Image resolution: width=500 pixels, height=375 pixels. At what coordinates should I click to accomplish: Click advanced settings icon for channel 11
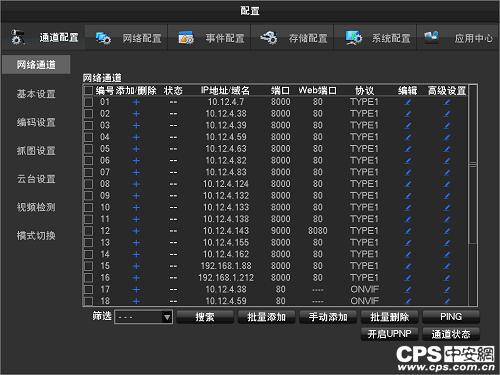(x=447, y=219)
